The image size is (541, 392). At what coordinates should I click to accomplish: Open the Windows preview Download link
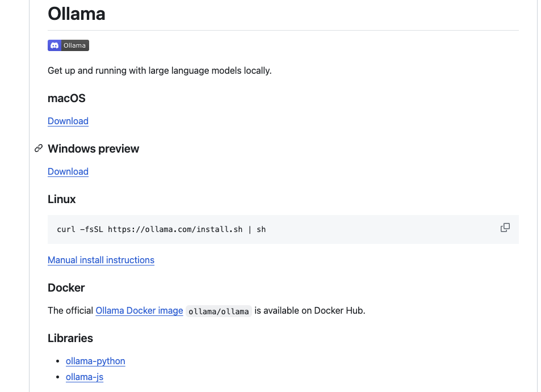[68, 171]
